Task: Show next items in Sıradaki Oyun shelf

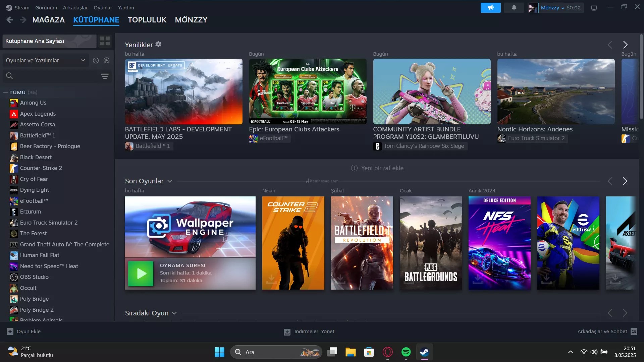Action: click(625, 313)
